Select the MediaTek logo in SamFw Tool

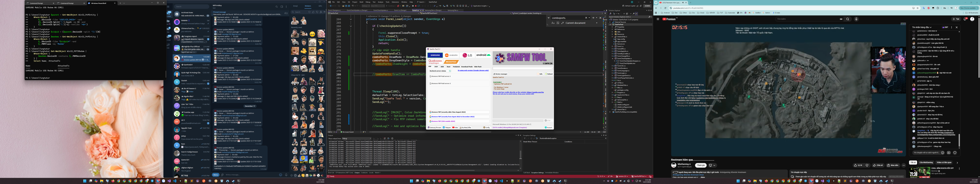pos(451,62)
